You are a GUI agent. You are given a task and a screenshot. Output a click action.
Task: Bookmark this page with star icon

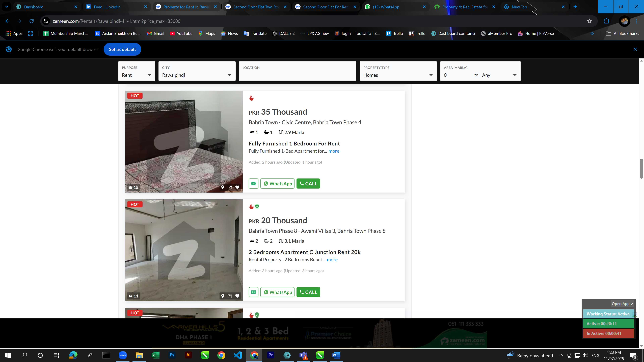[589, 21]
